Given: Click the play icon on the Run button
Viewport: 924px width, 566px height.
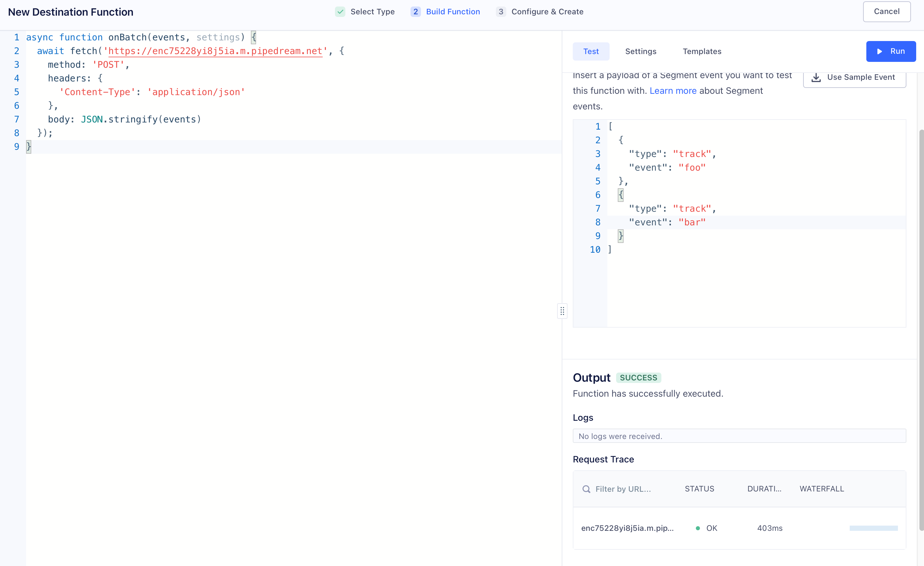Looking at the screenshot, I should pyautogui.click(x=879, y=51).
